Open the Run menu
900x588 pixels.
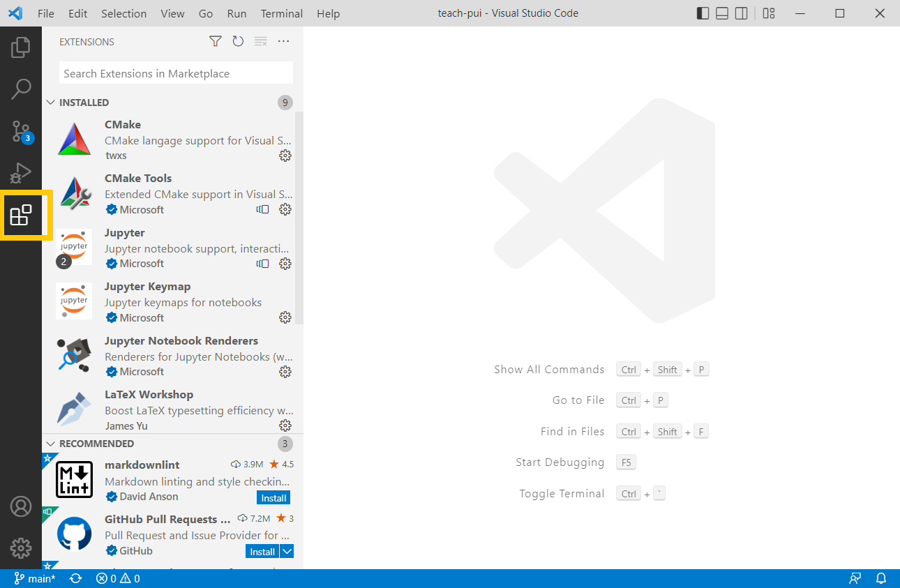(237, 13)
